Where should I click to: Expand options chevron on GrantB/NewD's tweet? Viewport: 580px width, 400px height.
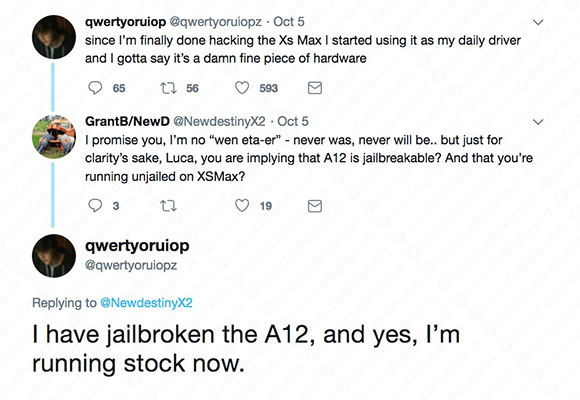(x=538, y=122)
